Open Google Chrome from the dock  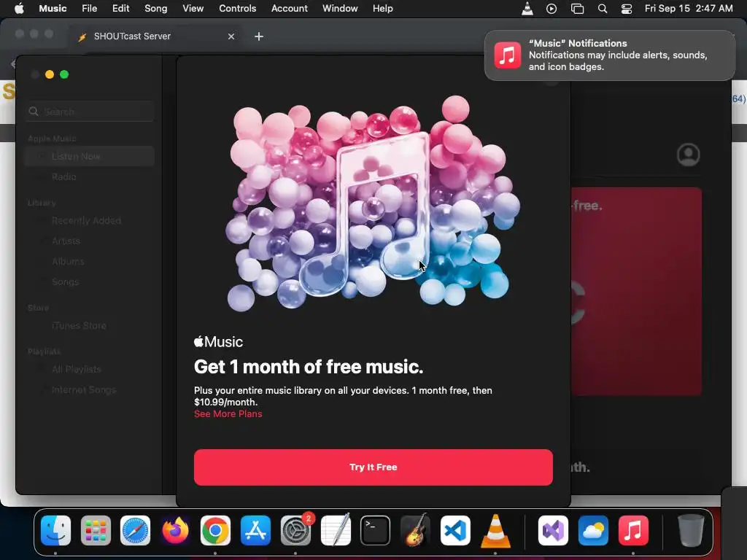pos(215,530)
